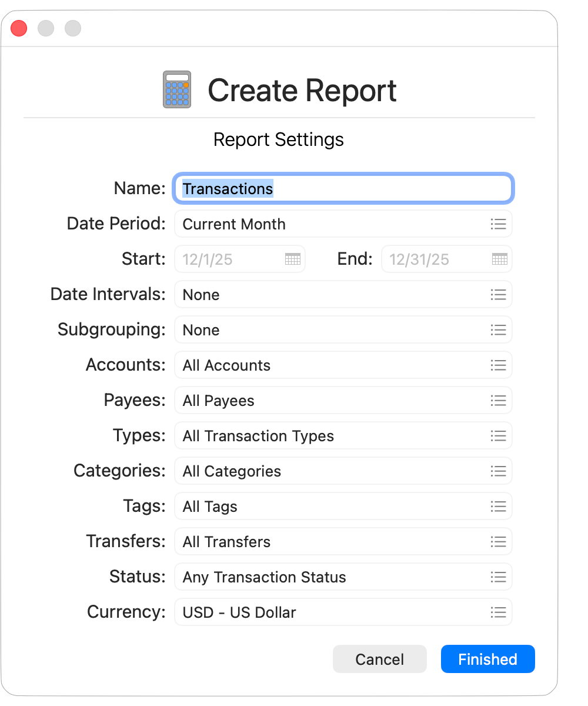
Task: Click the End date calendar icon
Action: pos(499,259)
